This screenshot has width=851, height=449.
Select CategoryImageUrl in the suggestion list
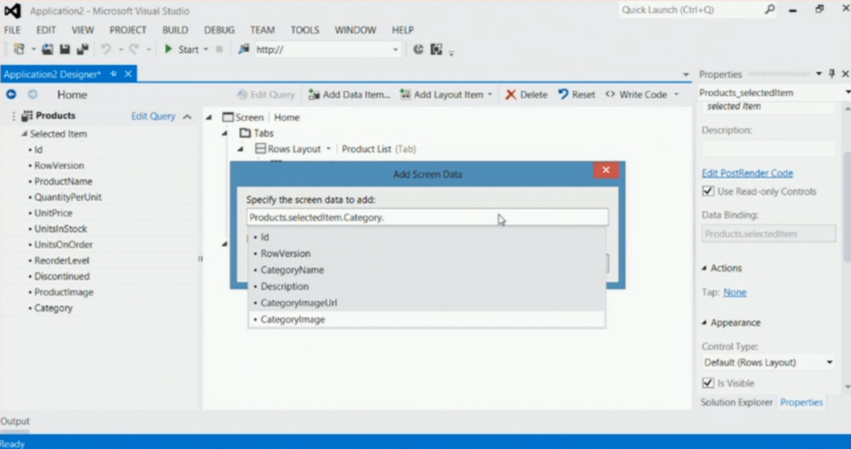427,303
